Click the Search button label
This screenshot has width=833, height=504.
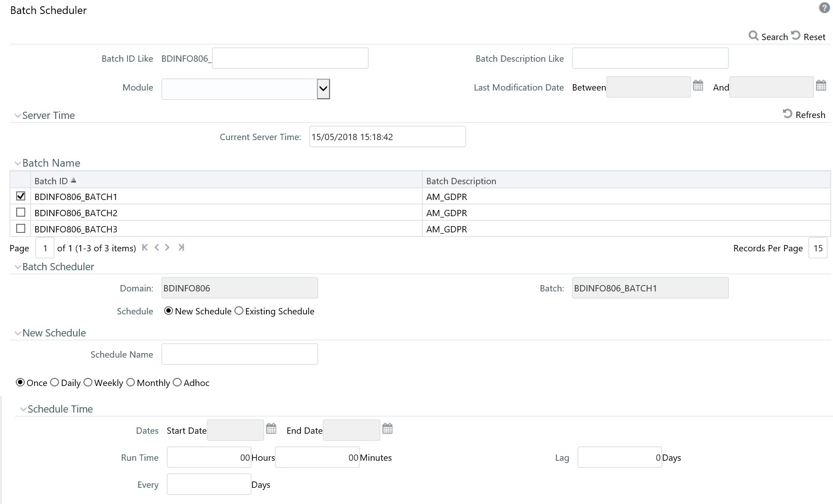(774, 37)
